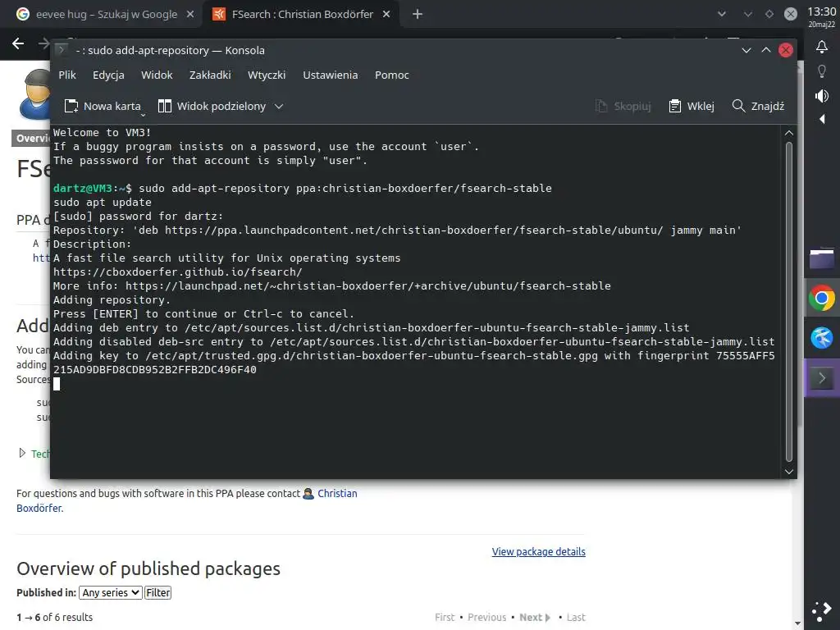Click the lightbulb icon in side panel

(x=822, y=71)
